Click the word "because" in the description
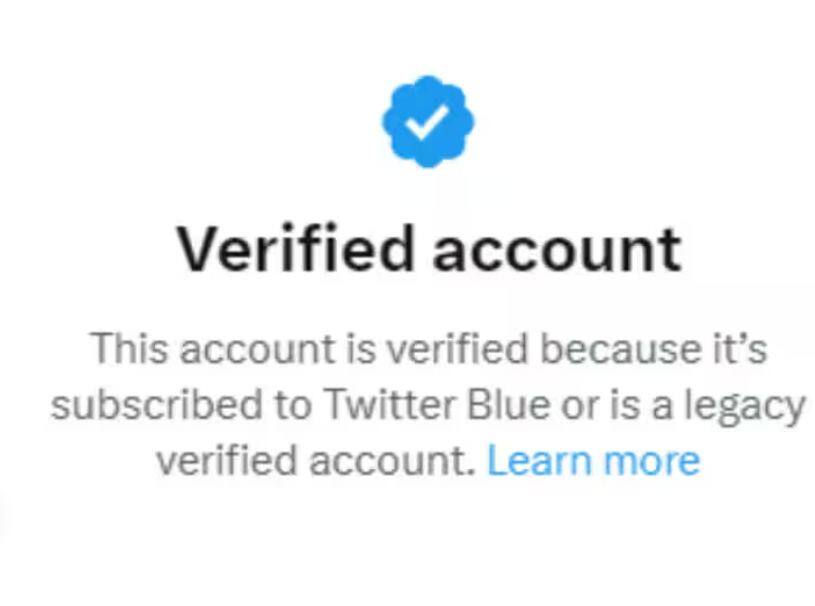Image resolution: width=815 pixels, height=606 pixels. (620, 349)
